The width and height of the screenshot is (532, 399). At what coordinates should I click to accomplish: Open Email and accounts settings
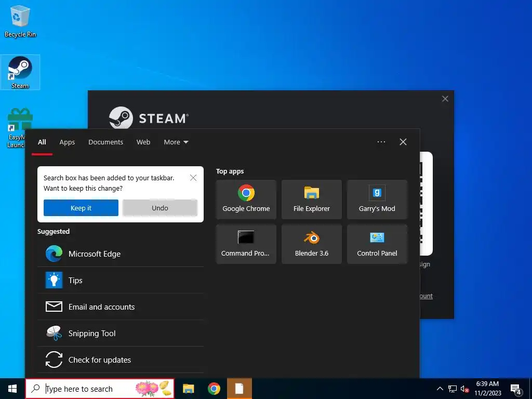point(121,307)
